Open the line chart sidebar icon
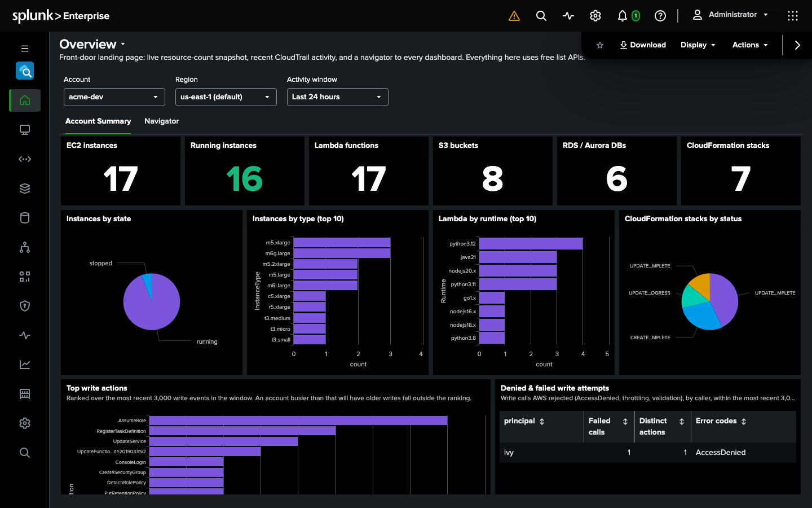The image size is (812, 508). [25, 365]
